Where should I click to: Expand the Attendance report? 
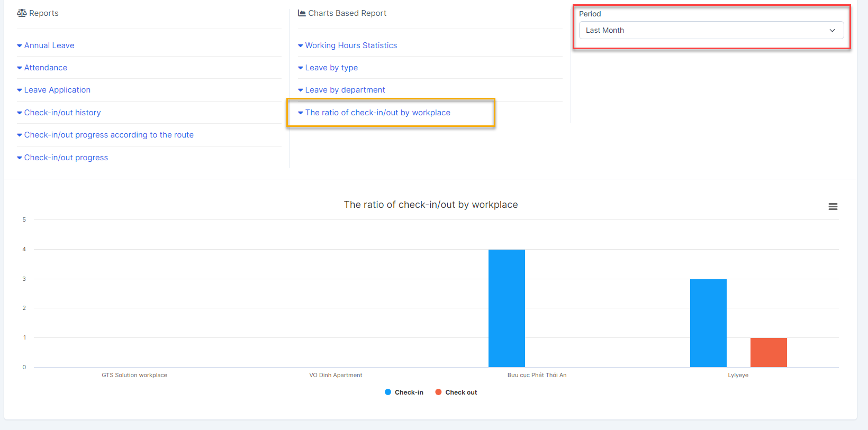[x=46, y=68]
